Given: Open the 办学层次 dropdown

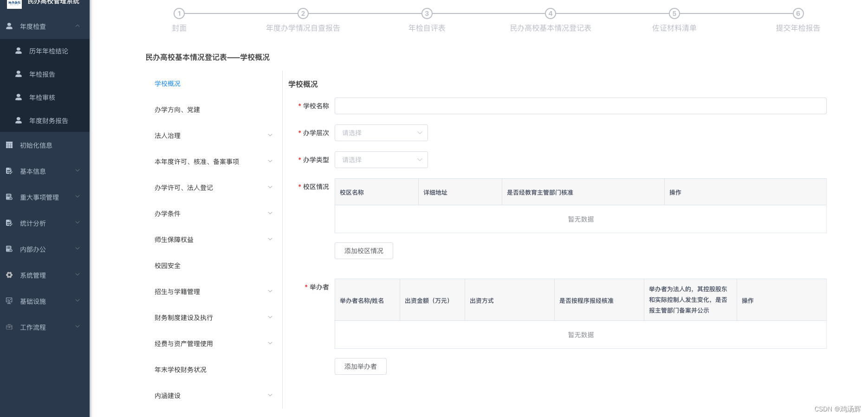Looking at the screenshot, I should click(381, 133).
